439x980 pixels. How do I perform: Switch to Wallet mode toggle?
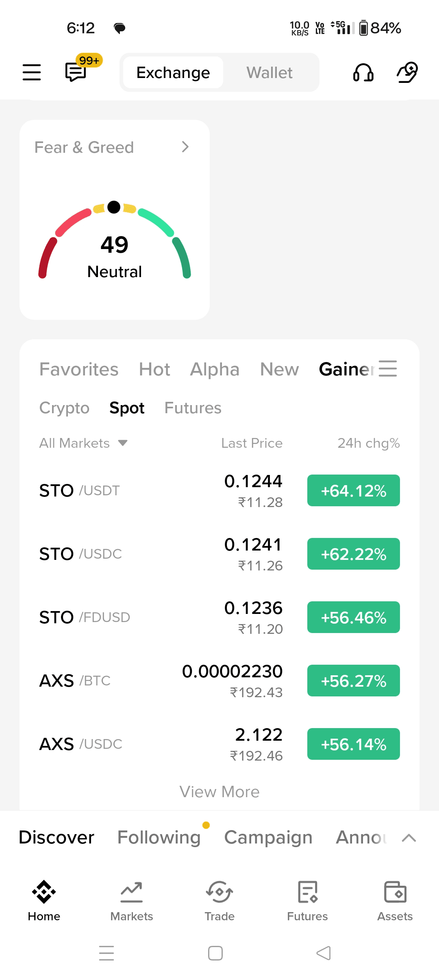click(269, 73)
